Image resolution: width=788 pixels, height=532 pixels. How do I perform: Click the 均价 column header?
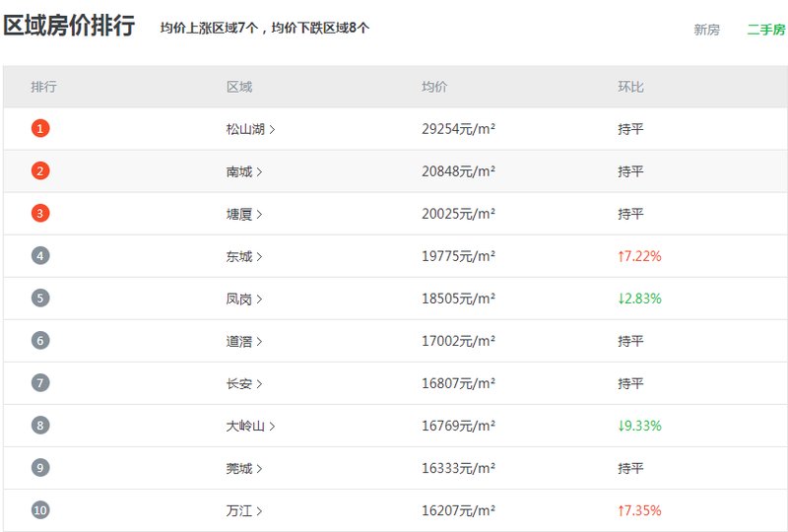[x=434, y=87]
